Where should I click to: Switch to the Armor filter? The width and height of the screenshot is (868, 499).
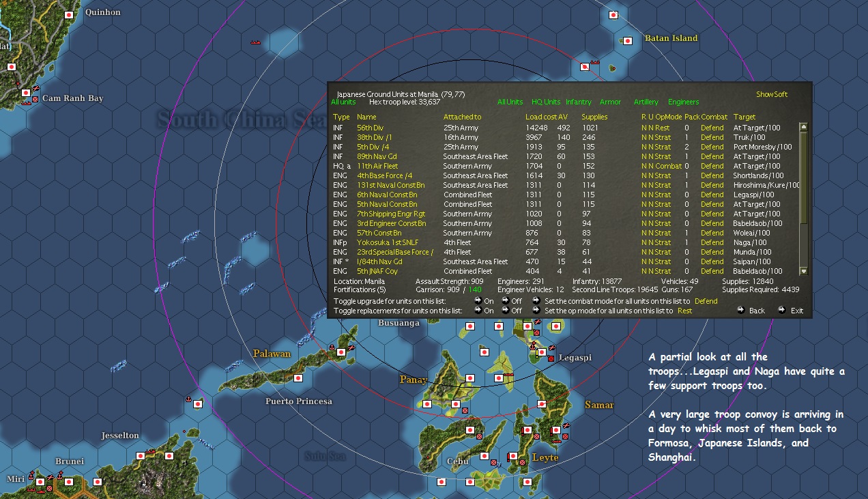(610, 102)
